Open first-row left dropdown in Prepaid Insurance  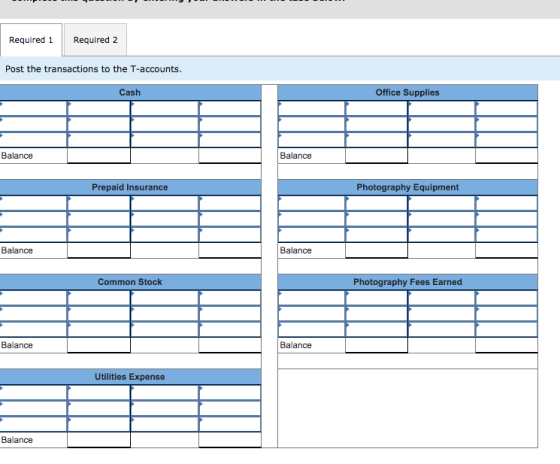click(33, 203)
